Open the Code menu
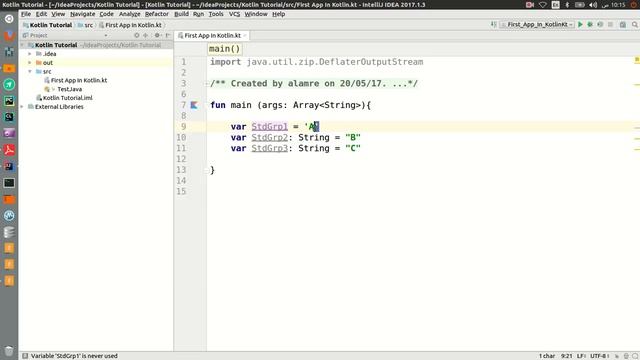This screenshot has height=360, width=640. (107, 14)
